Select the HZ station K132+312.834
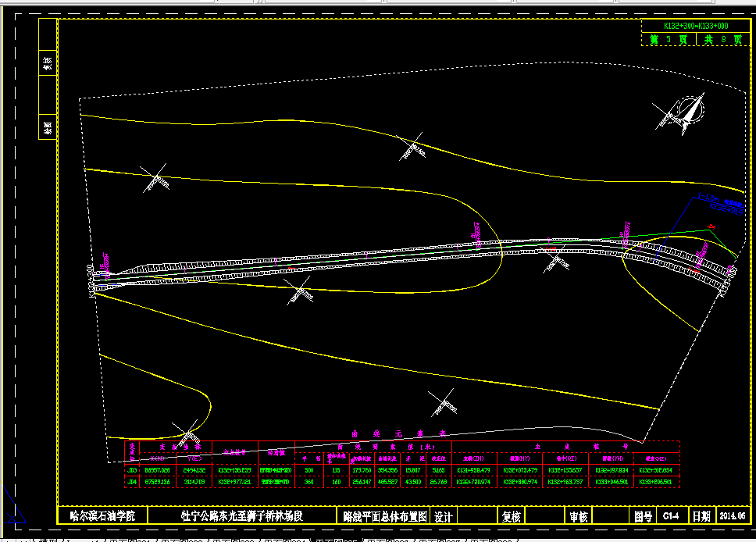The image size is (756, 542). 656,470
